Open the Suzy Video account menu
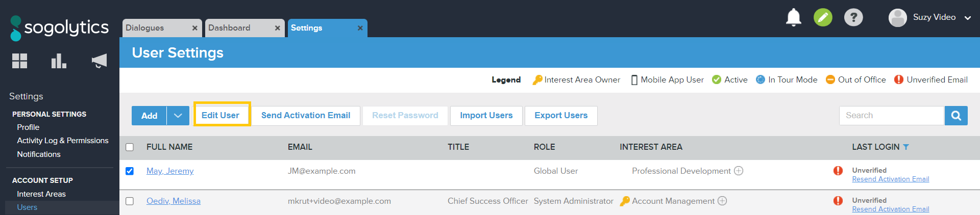 930,17
